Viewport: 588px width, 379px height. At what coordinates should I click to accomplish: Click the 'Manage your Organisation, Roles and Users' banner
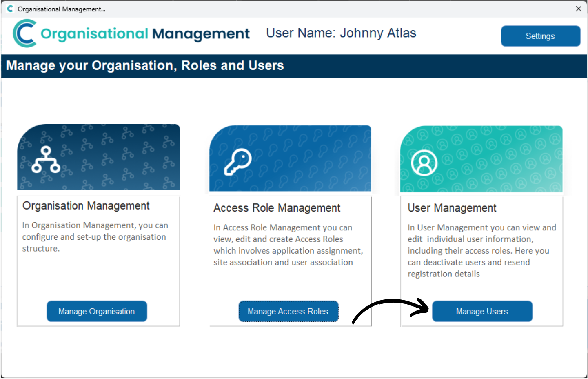[294, 66]
